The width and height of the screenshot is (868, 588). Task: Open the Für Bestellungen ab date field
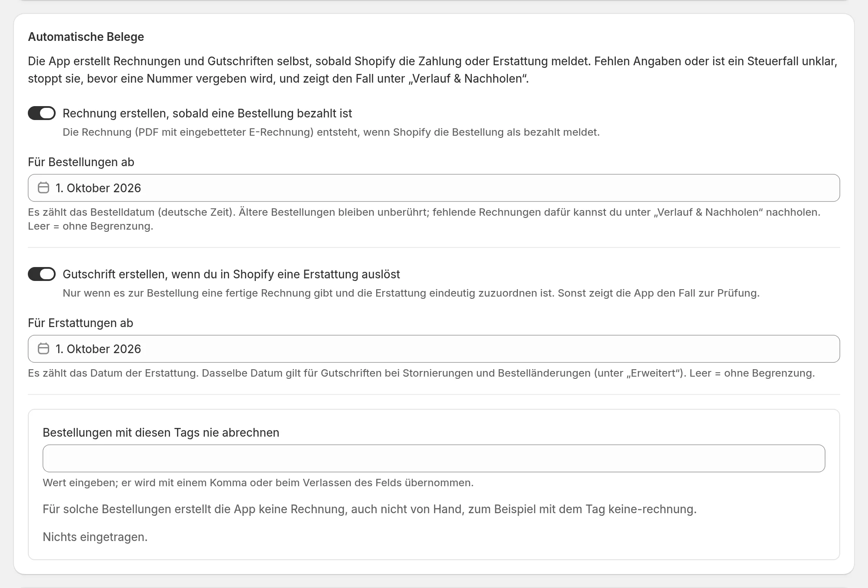click(x=434, y=188)
